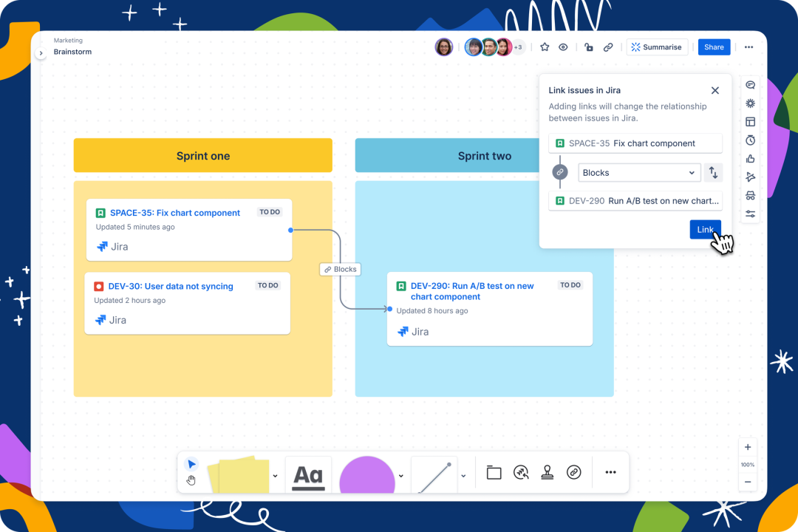Open DEV-30: User data not syncing issue

171,286
